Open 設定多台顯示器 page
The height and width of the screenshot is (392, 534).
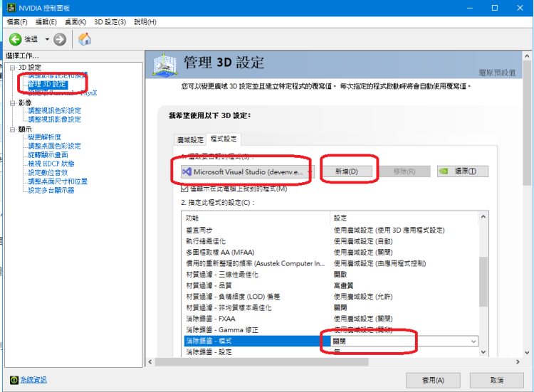(51, 190)
